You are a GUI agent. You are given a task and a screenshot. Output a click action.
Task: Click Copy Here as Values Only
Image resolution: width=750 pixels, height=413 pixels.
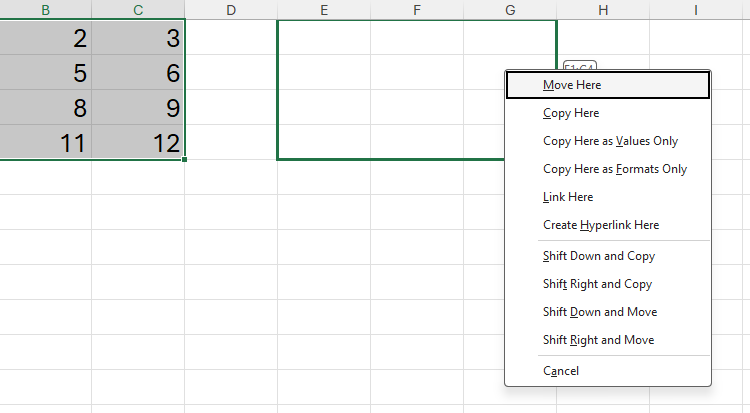(x=610, y=141)
